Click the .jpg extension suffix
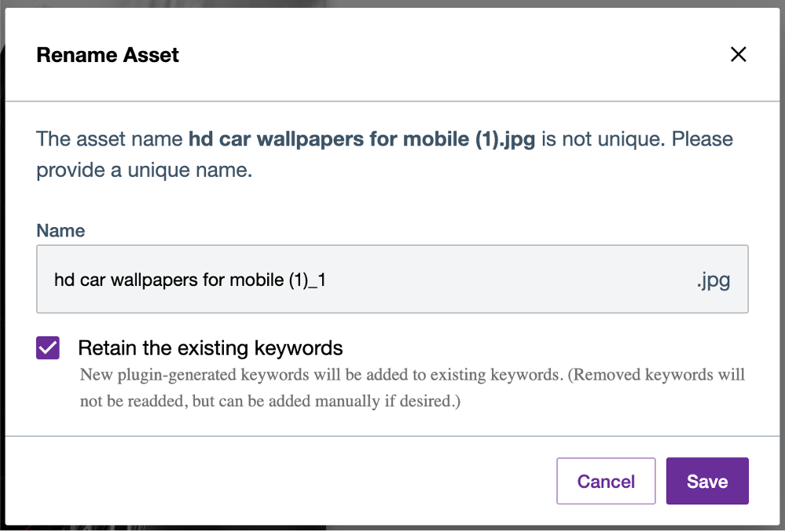Image resolution: width=785 pixels, height=532 pixels. point(713,280)
